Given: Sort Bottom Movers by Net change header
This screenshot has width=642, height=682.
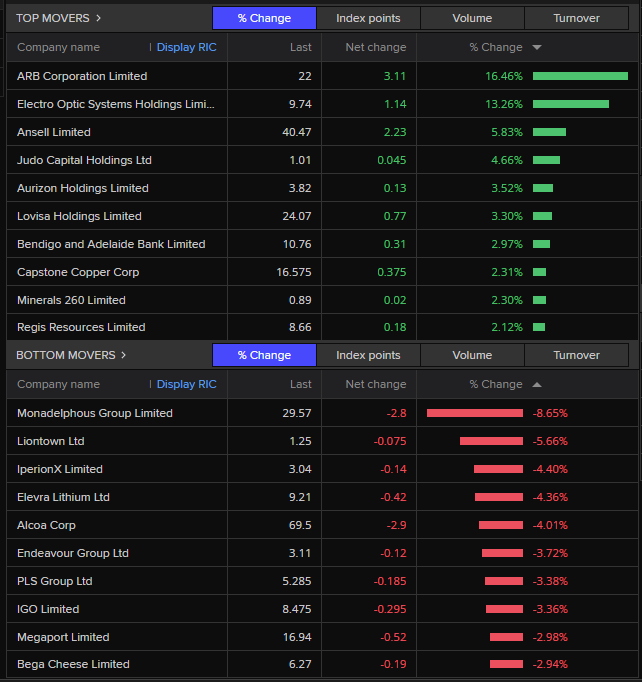Looking at the screenshot, I should click(x=376, y=384).
